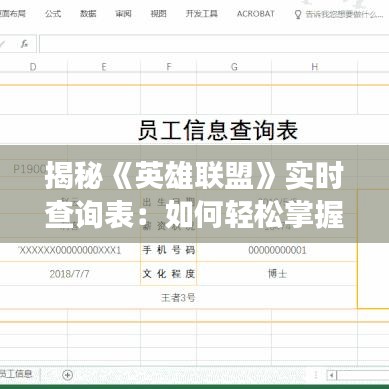Select column E header
Image resolution: width=389 pixels, height=389 pixels.
(104, 67)
